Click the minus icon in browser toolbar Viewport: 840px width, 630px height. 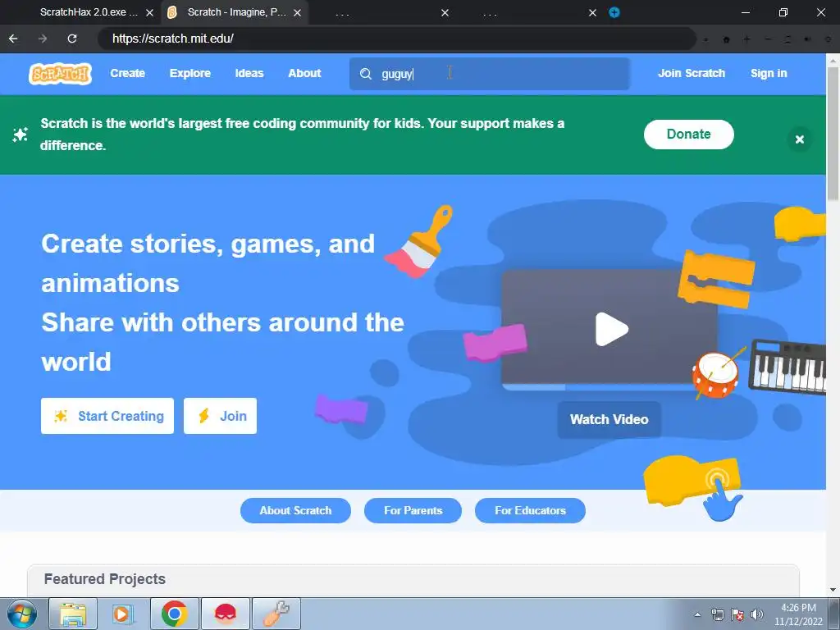[768, 39]
